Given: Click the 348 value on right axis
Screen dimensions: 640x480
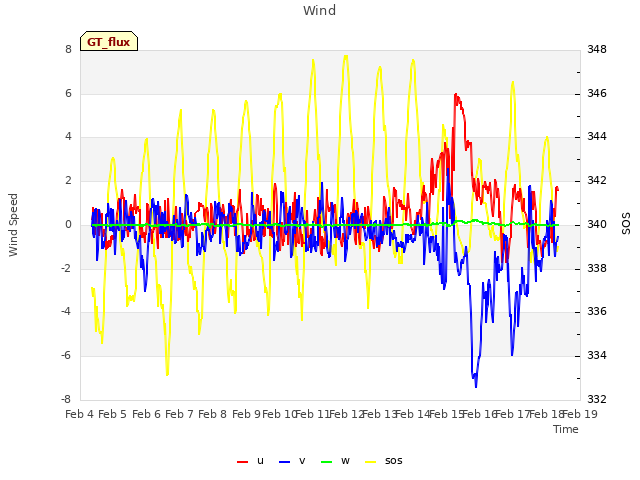Looking at the screenshot, I should tap(597, 49).
